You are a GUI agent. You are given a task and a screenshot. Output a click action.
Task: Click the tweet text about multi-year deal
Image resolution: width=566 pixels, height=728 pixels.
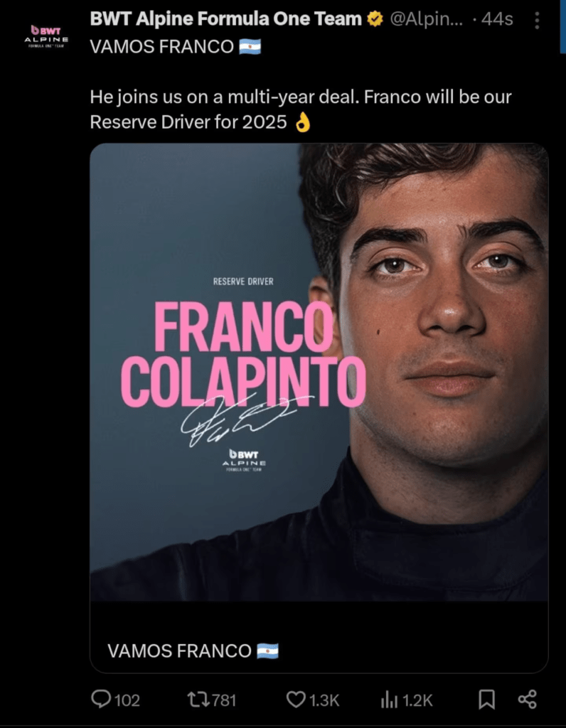coord(300,109)
